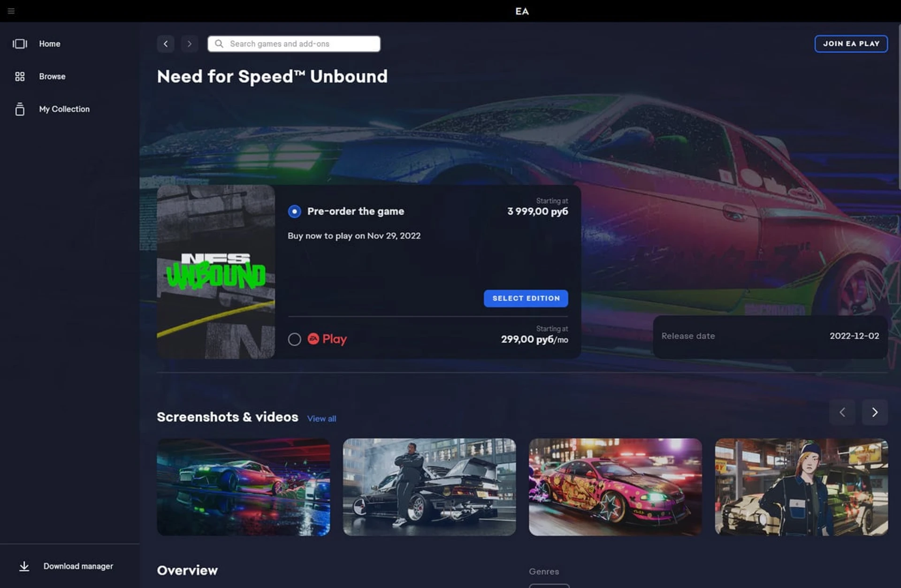
Task: Show next screenshots with right chevron
Action: 875,412
